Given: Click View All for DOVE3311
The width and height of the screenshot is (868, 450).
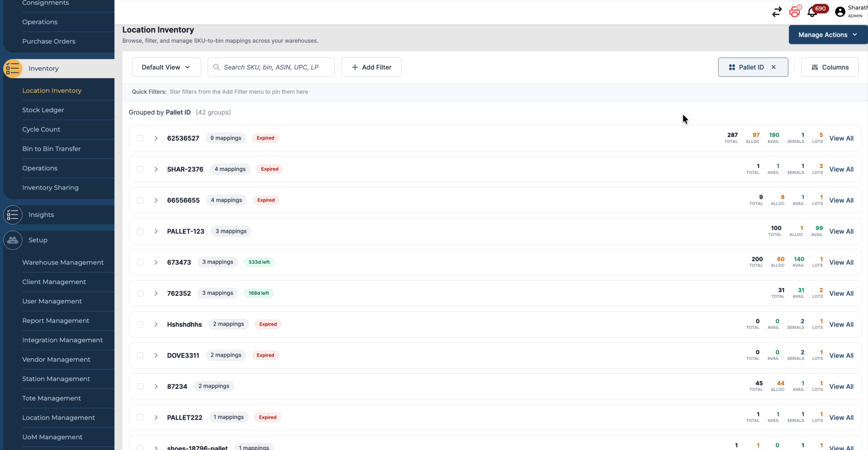Looking at the screenshot, I should coord(841,355).
